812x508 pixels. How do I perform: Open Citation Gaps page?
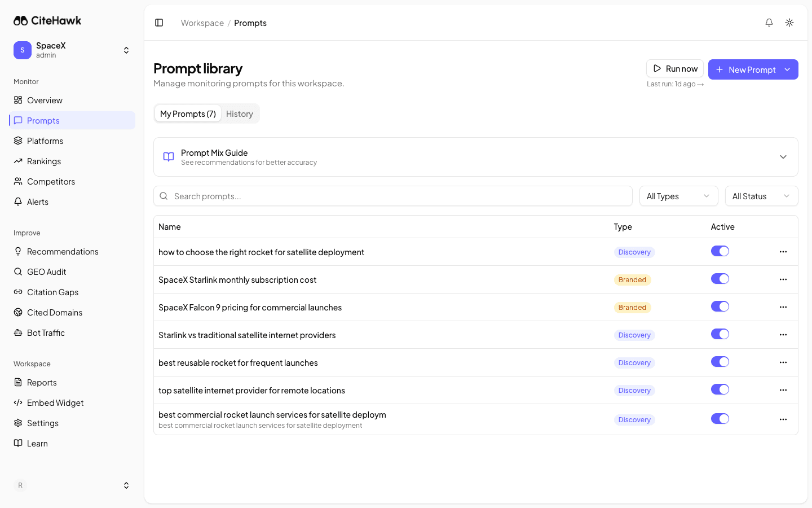click(x=72, y=292)
